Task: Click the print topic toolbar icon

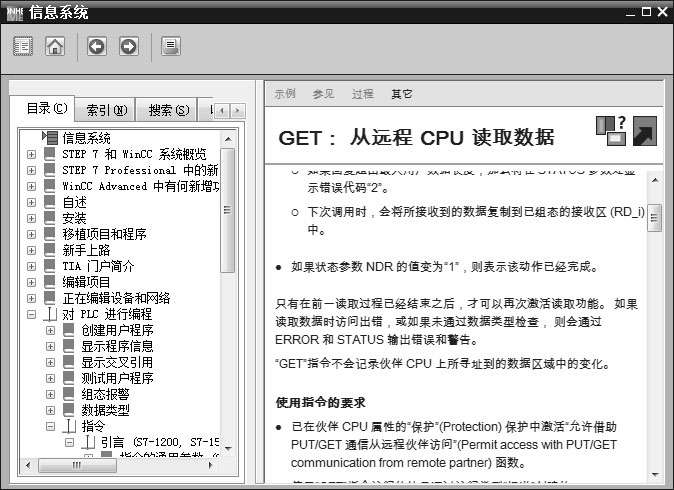Action: 171,46
